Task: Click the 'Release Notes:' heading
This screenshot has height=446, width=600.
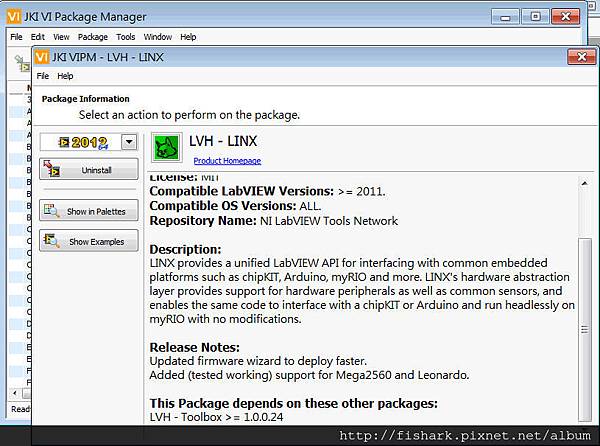Action: pyautogui.click(x=194, y=347)
